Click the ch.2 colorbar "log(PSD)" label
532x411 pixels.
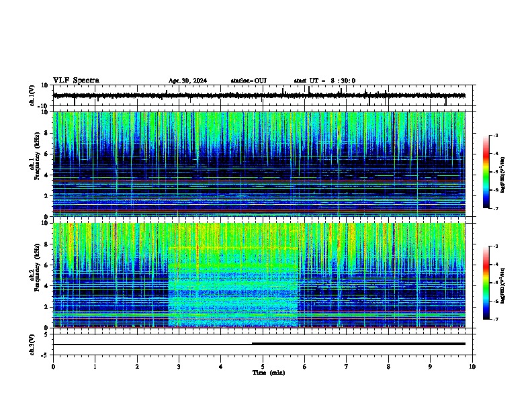click(x=503, y=286)
